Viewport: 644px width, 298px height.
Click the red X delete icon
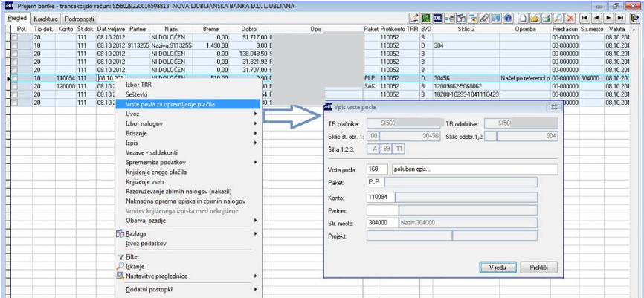pos(570,18)
